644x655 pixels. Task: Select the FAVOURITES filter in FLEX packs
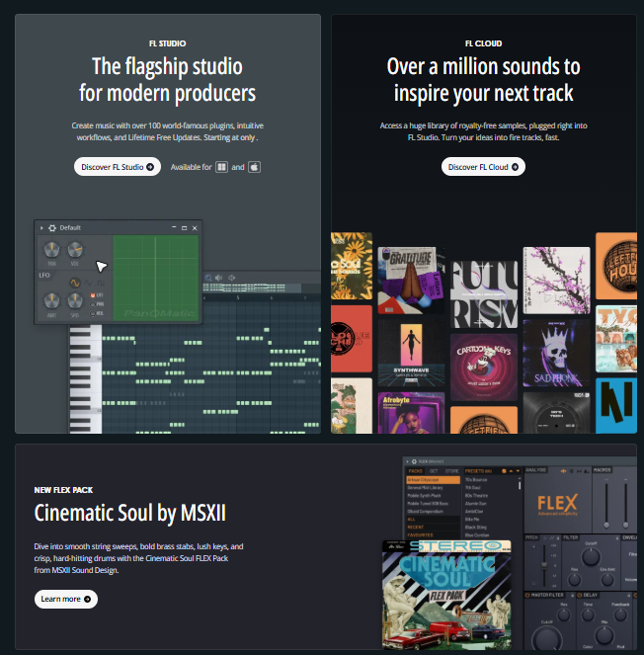[x=433, y=535]
